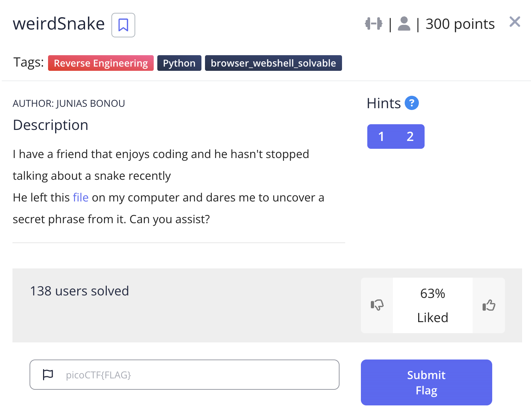
Task: Select the browser_webshell_solvable tag
Action: [x=273, y=63]
